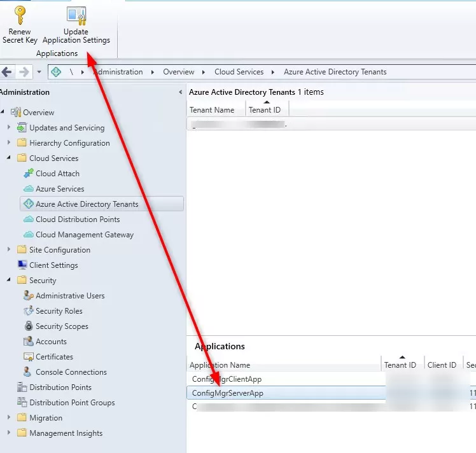Collapse the Administration navigation pane

click(180, 92)
